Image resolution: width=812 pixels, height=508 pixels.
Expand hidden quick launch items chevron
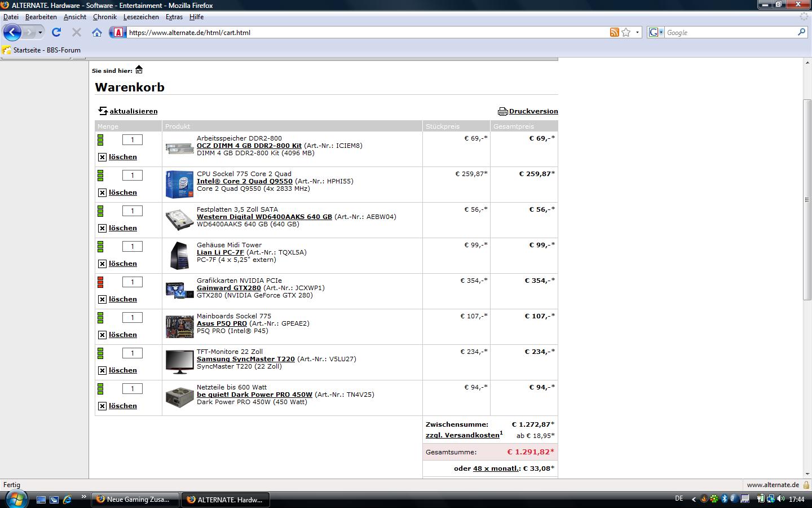(83, 497)
